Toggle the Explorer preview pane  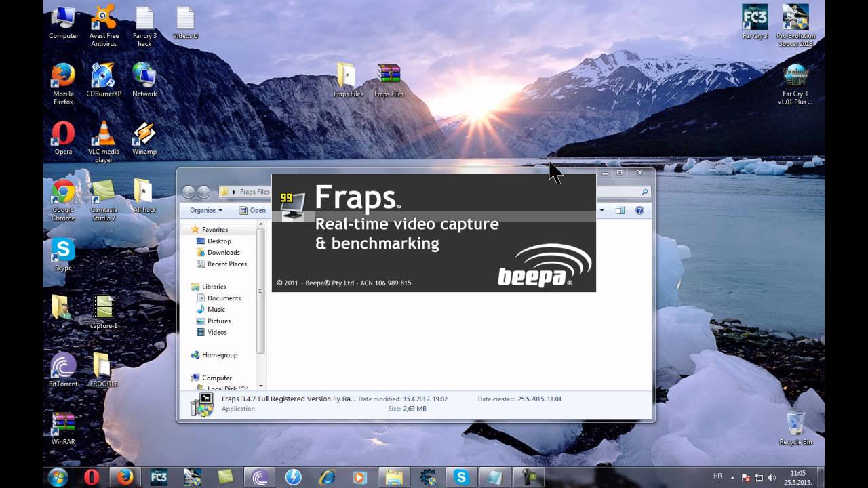pos(620,211)
